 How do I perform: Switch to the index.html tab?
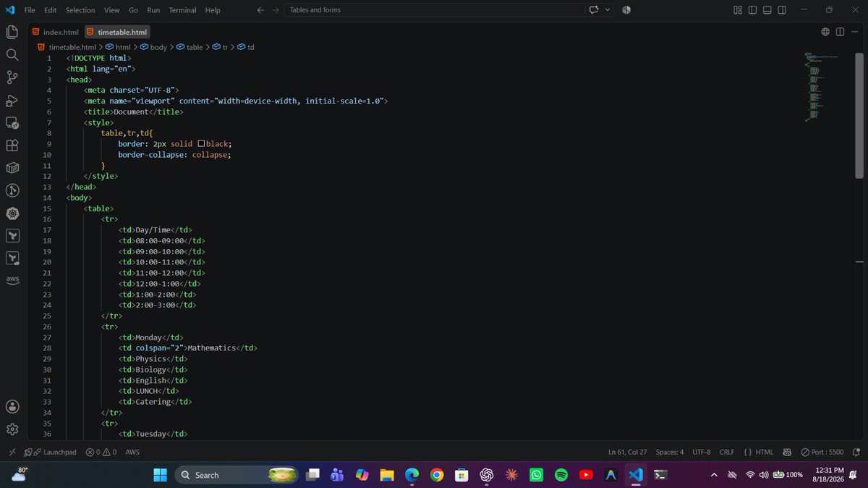pos(56,32)
